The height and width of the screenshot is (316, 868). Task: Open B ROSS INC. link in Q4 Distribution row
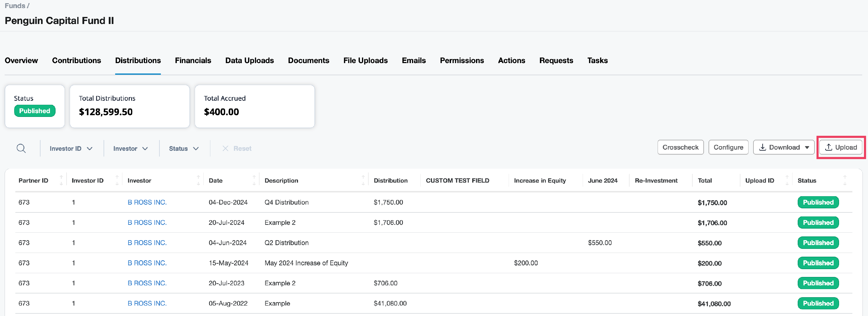click(147, 202)
